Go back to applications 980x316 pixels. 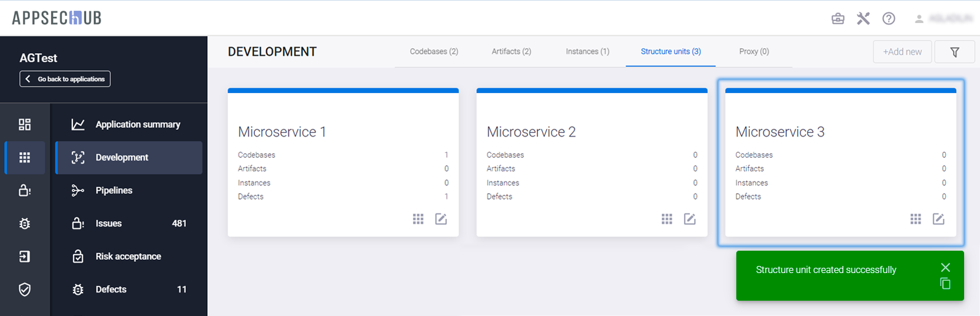point(65,79)
